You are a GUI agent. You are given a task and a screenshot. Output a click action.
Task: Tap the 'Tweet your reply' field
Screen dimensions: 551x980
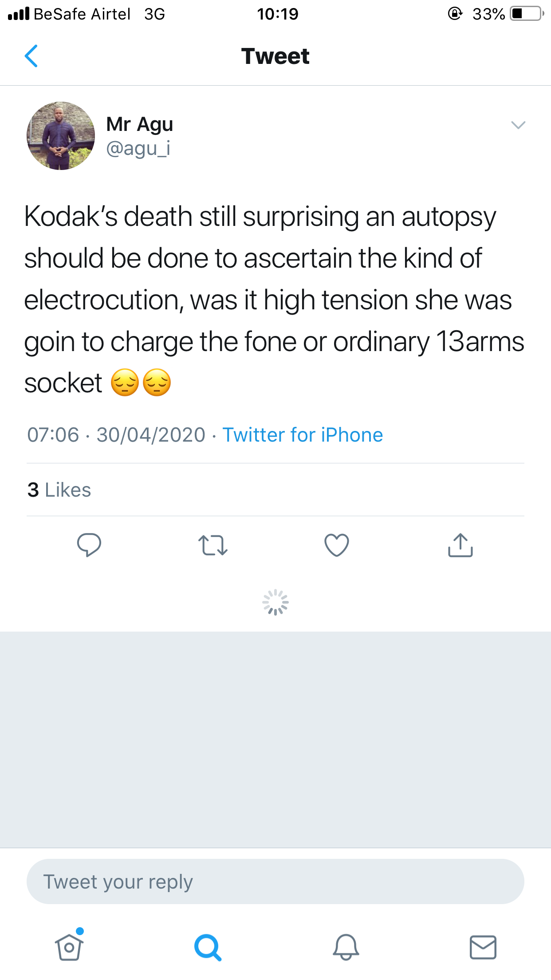(x=275, y=881)
